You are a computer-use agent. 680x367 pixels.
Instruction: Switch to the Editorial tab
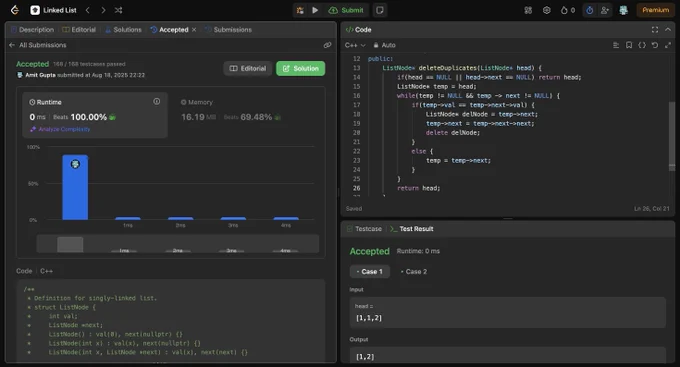[x=79, y=29]
